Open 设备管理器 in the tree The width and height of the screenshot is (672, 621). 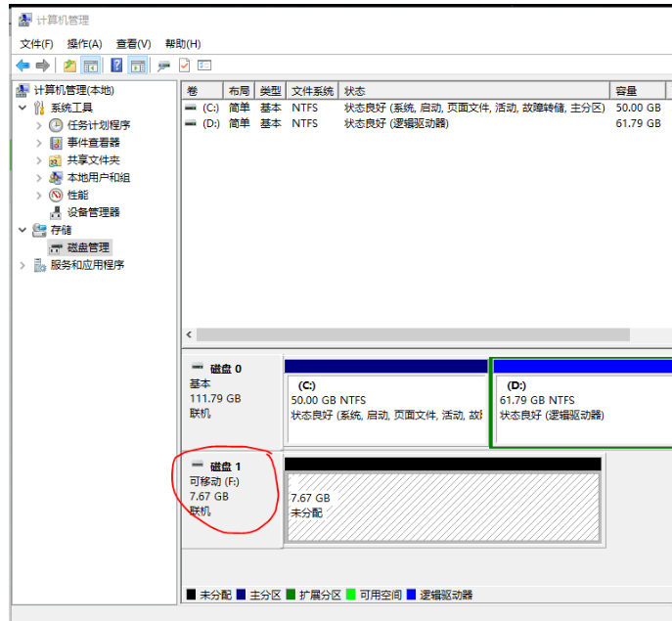[93, 212]
